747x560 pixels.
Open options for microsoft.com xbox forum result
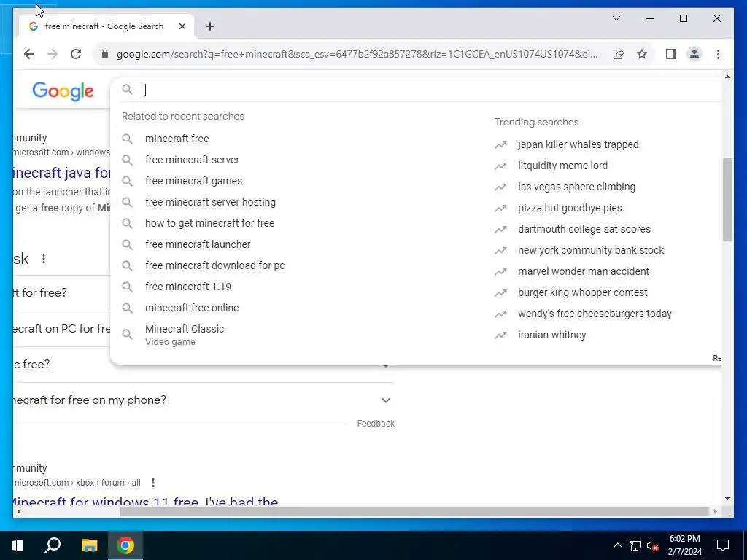(153, 483)
